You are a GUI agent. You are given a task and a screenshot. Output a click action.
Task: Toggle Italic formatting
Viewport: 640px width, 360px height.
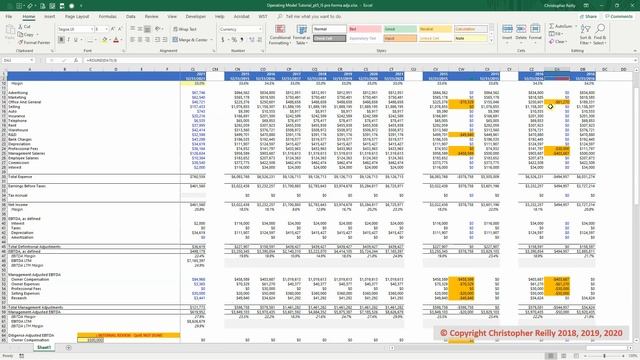point(68,40)
